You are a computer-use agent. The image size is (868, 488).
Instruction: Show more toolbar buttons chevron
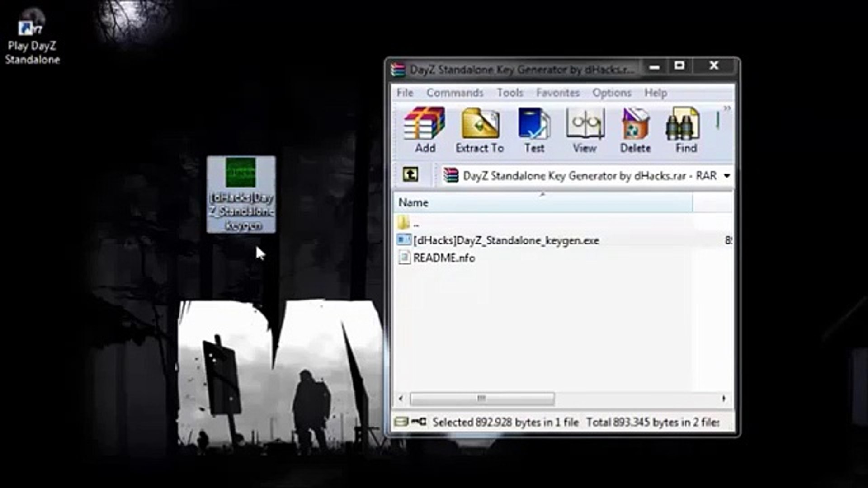click(x=727, y=108)
